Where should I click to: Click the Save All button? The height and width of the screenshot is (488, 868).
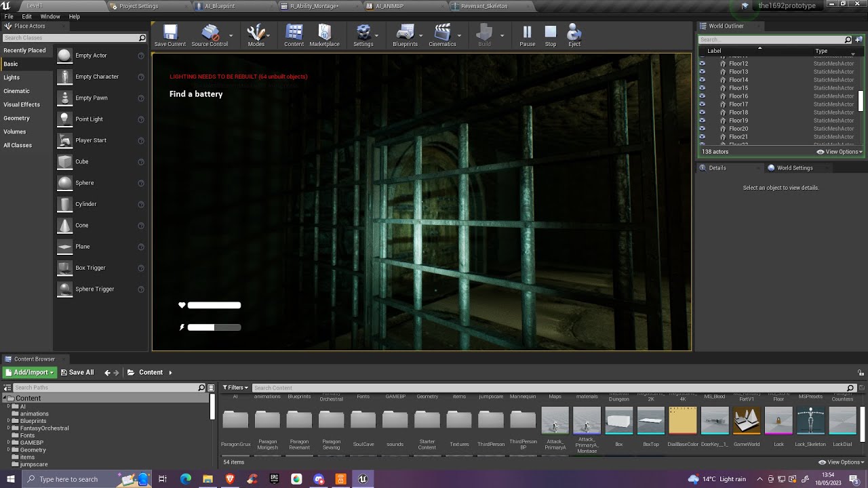(77, 372)
